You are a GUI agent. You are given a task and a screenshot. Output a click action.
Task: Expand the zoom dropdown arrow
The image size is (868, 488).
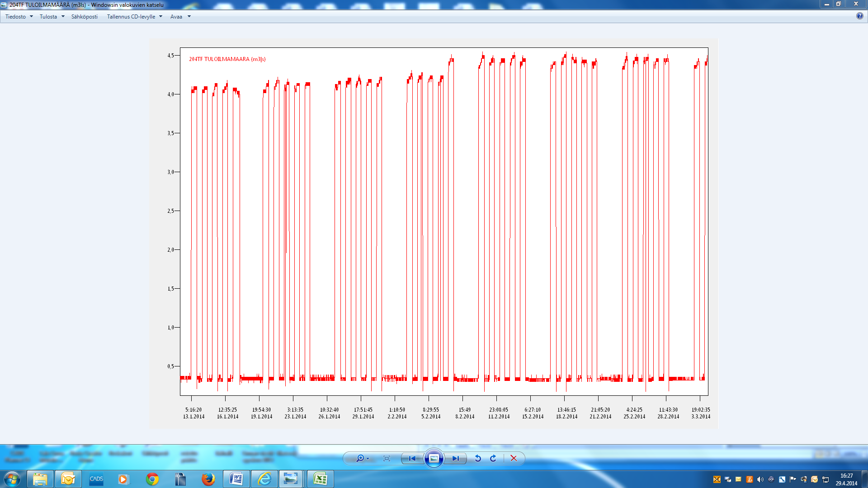point(368,459)
